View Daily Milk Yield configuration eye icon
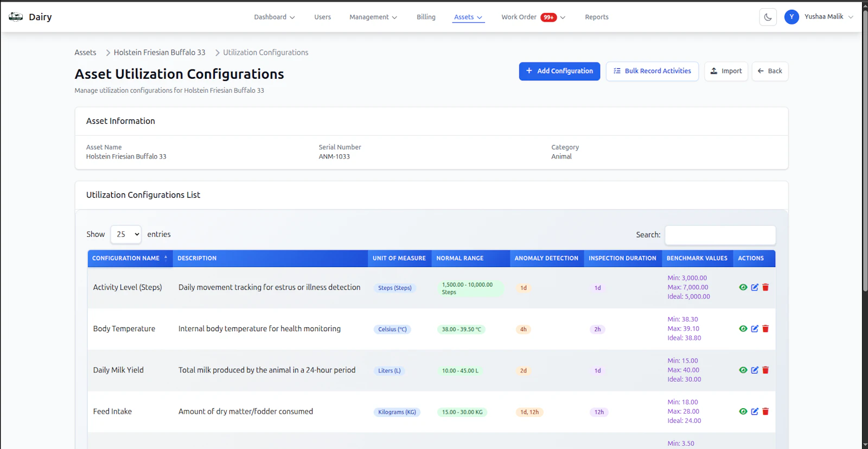This screenshot has width=868, height=449. tap(743, 370)
